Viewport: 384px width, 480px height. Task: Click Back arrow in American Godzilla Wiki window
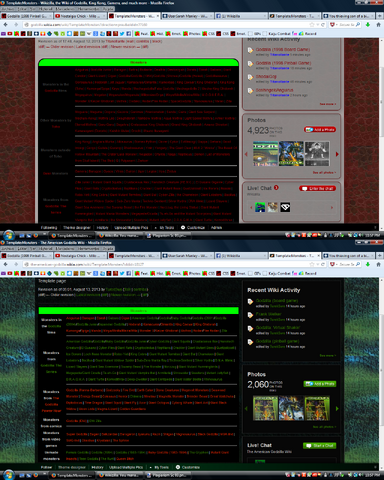tap(6, 264)
